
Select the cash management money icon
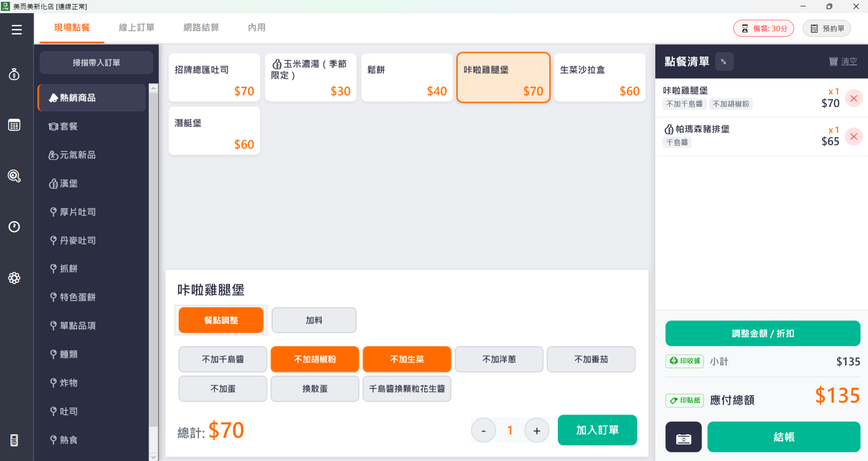point(15,74)
